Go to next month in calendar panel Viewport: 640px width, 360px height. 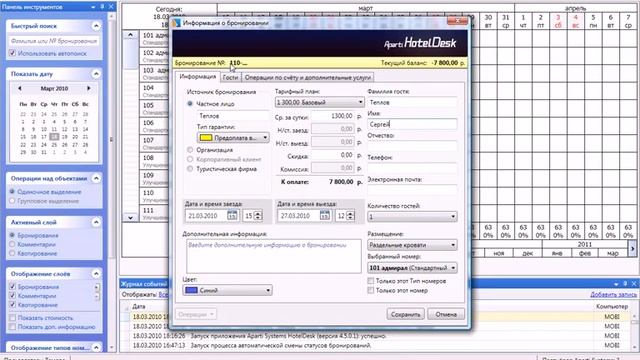tap(89, 88)
